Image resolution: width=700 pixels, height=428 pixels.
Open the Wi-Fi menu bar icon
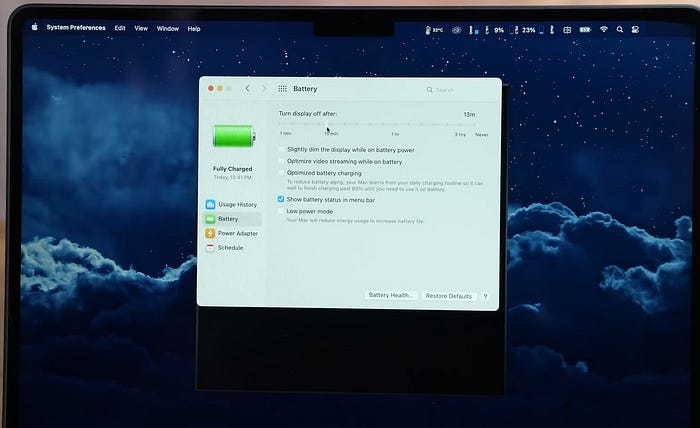[604, 29]
